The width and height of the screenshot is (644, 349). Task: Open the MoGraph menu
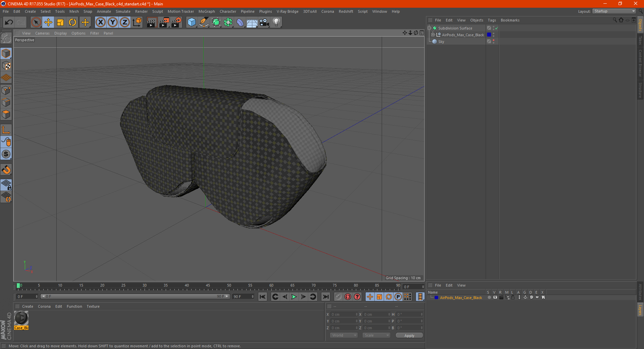pyautogui.click(x=207, y=11)
